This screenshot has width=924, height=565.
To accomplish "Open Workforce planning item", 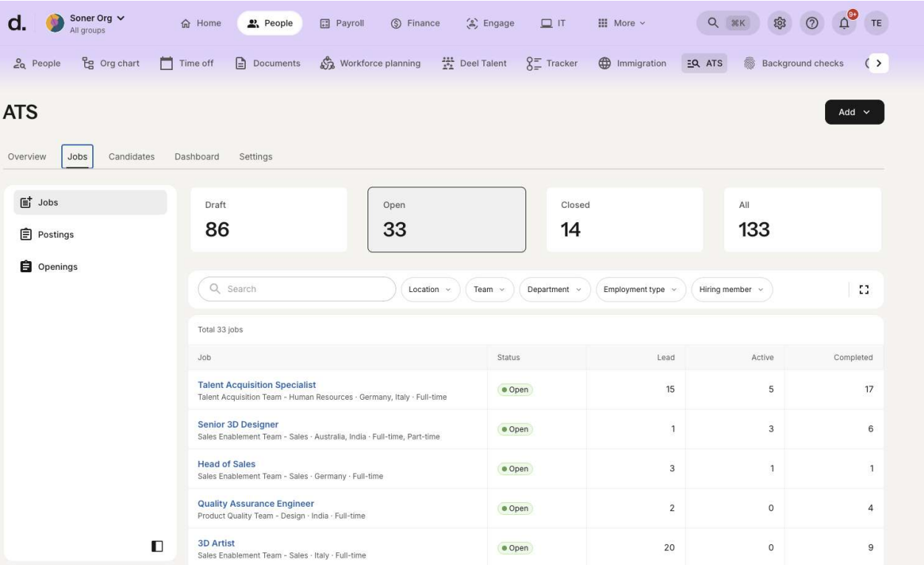I will 370,63.
